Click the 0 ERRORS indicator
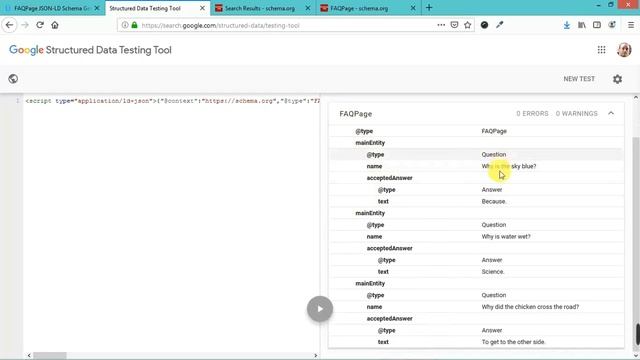Screen dimensions: 640x360 click(532, 113)
